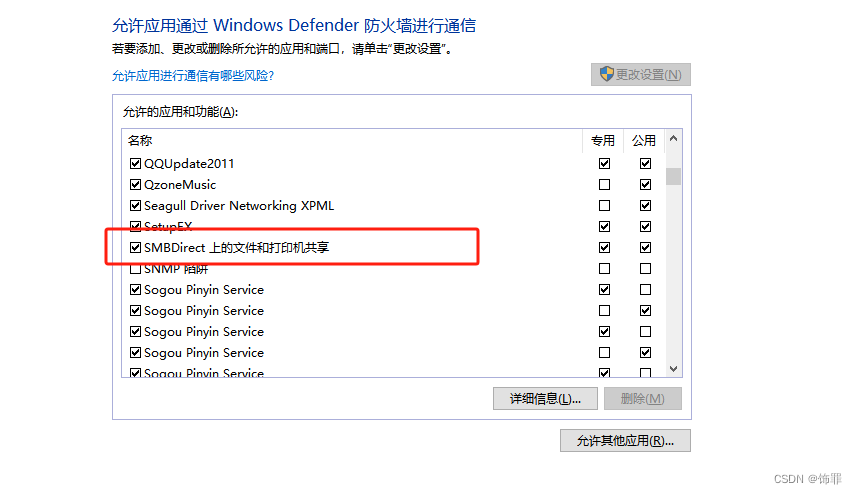Image resolution: width=857 pixels, height=494 pixels.
Task: Toggle SetupEX 专用 checkbox
Action: tap(604, 226)
